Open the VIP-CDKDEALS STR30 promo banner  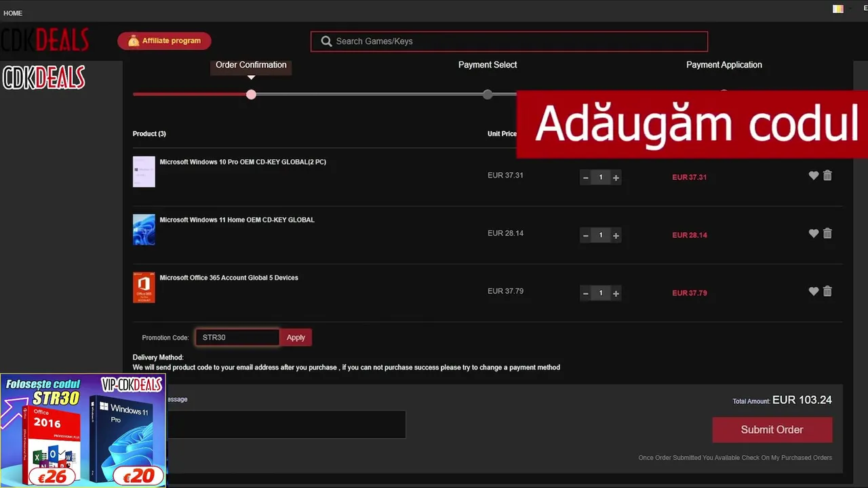(x=83, y=430)
